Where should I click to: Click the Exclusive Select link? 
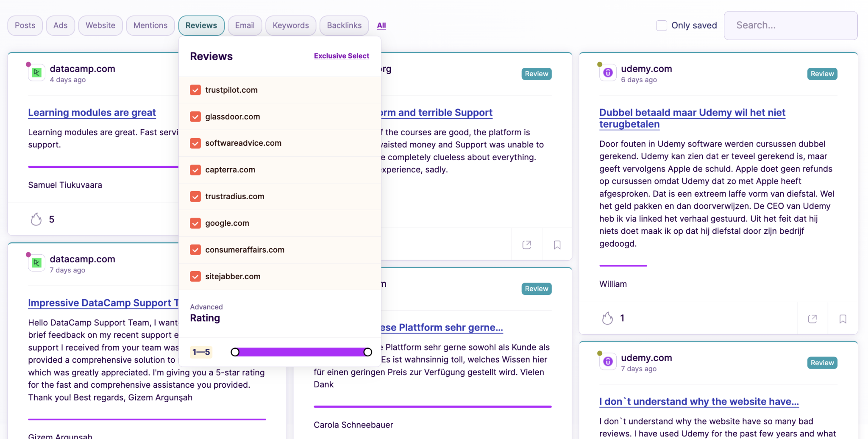click(x=341, y=56)
